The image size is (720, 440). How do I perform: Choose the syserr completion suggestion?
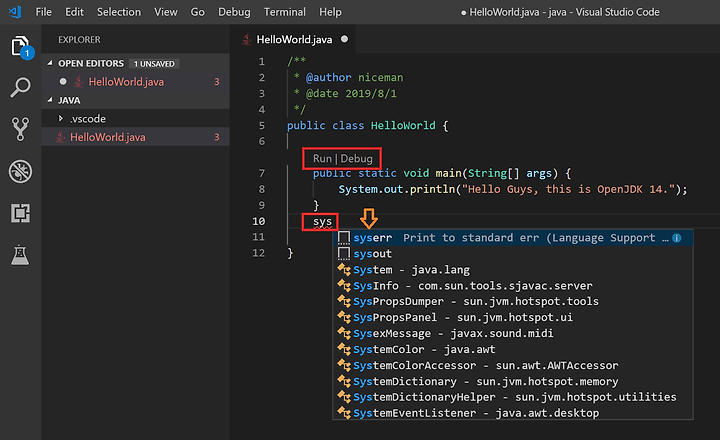coord(513,238)
